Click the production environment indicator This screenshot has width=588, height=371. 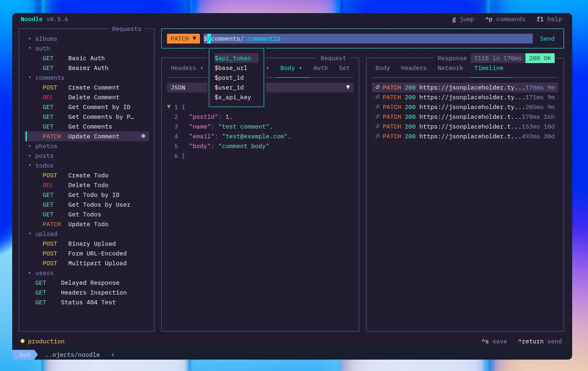pos(43,341)
